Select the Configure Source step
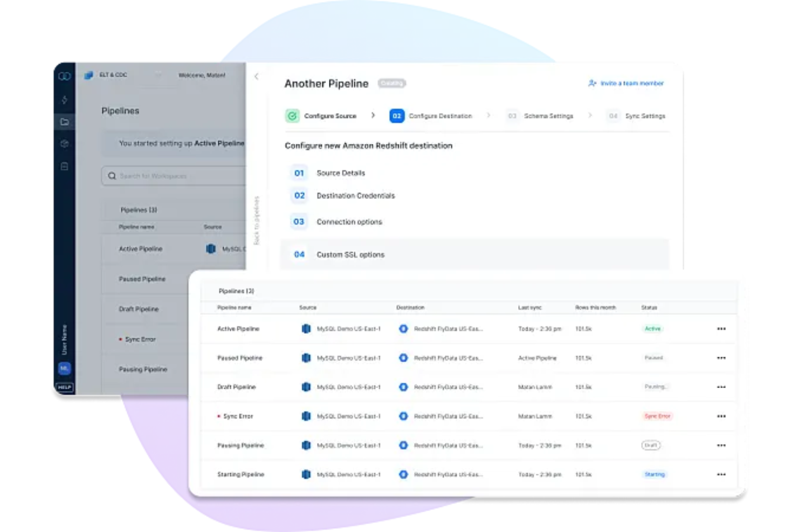Image resolution: width=798 pixels, height=532 pixels. point(321,116)
